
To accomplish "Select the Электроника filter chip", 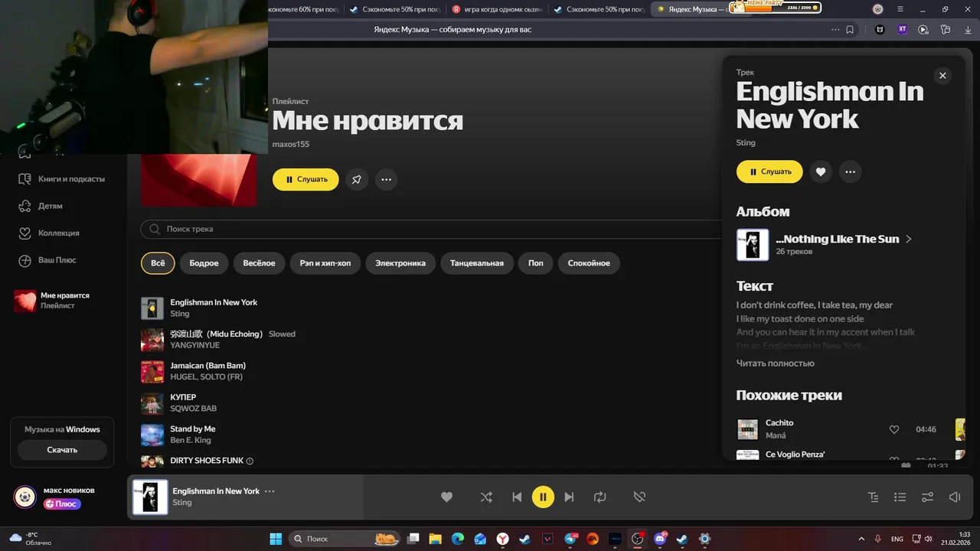I will click(x=400, y=263).
